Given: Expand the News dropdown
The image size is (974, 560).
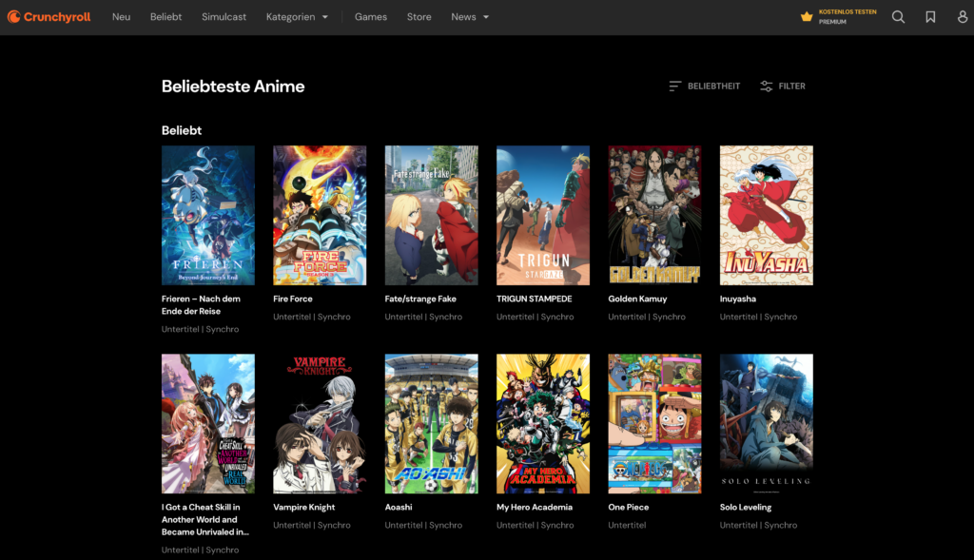Looking at the screenshot, I should coord(470,17).
